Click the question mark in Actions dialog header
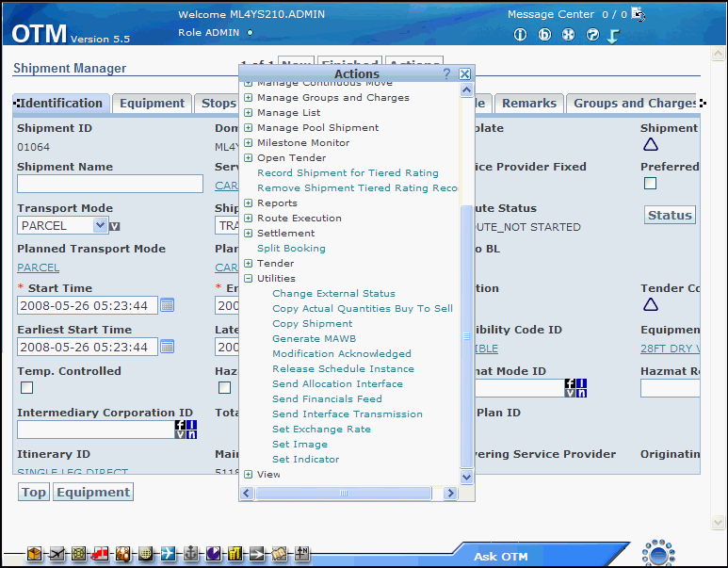Screen dimensions: 728x568 click(446, 73)
